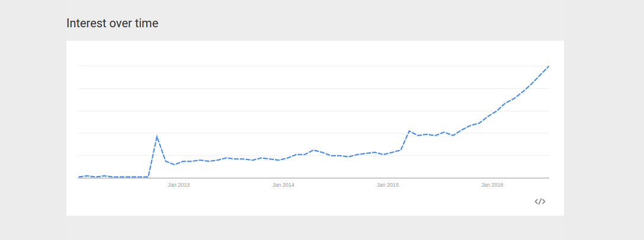Open the embed code icon
The width and height of the screenshot is (644, 240).
click(x=540, y=201)
